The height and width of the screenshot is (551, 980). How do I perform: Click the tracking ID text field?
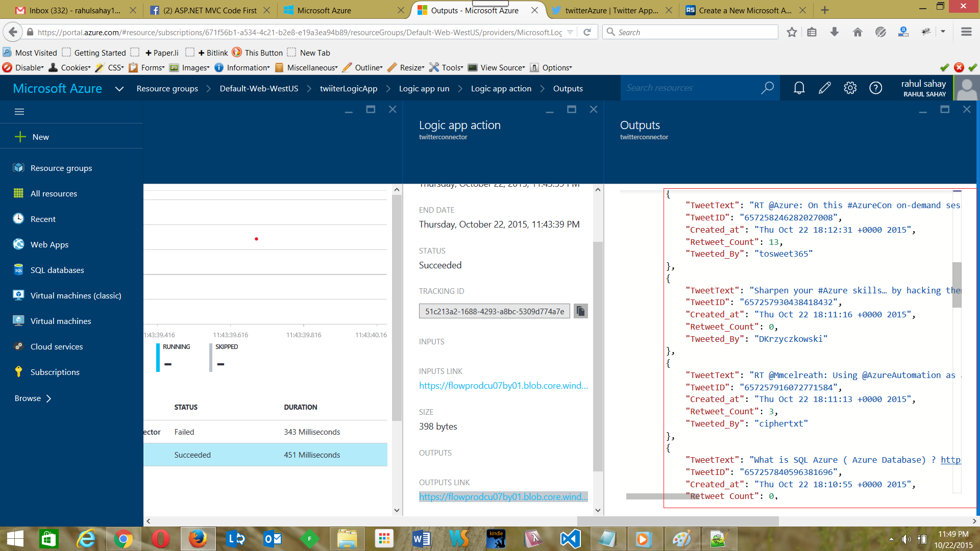coord(494,311)
